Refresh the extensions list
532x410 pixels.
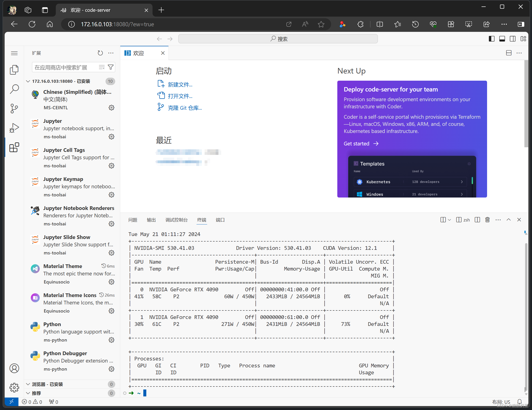pyautogui.click(x=100, y=53)
